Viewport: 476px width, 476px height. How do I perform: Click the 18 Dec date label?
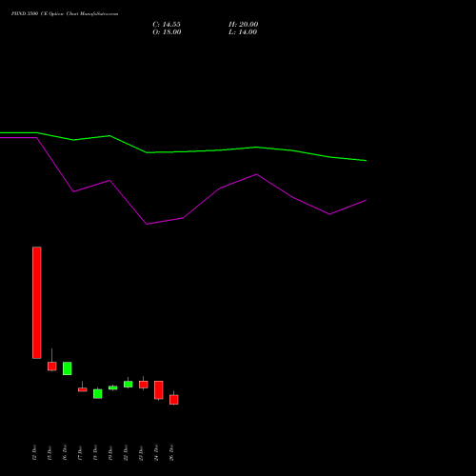[x=95, y=452]
